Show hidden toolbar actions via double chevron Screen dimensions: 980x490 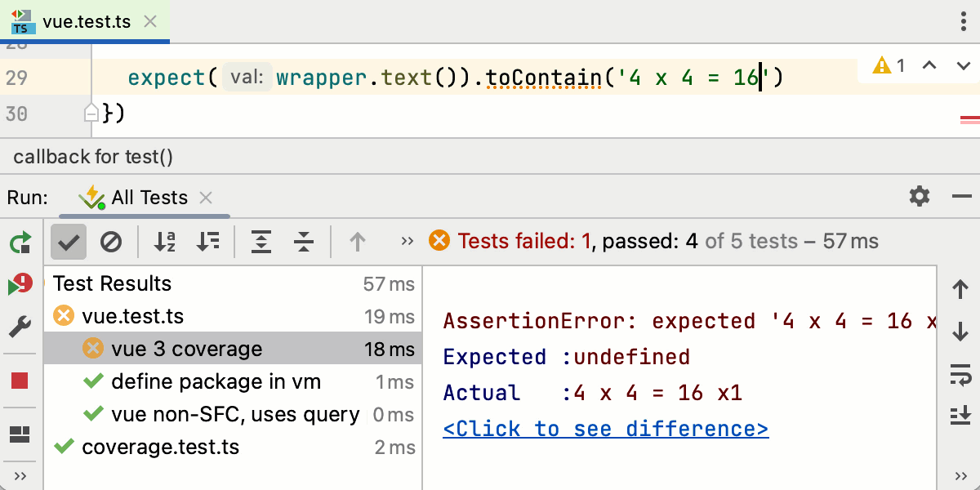(x=408, y=241)
